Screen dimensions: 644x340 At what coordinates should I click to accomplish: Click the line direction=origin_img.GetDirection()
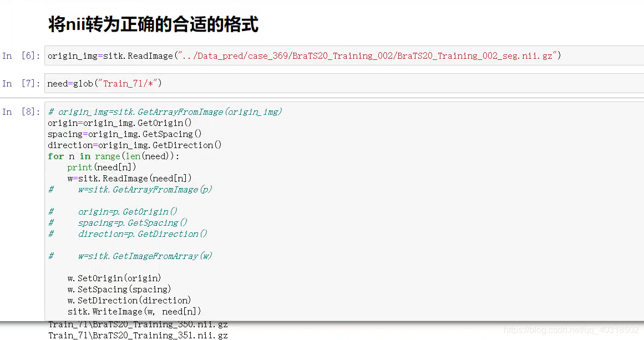tap(135, 145)
